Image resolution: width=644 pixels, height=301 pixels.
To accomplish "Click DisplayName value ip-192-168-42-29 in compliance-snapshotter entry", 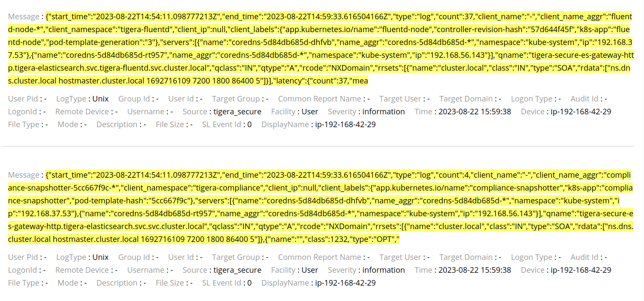I will 346,283.
